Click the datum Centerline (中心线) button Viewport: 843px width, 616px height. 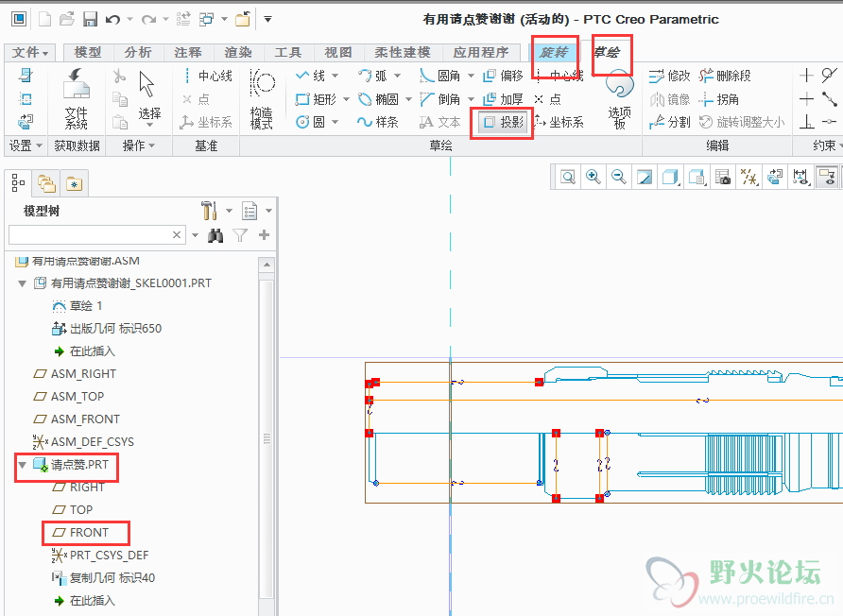(x=207, y=76)
